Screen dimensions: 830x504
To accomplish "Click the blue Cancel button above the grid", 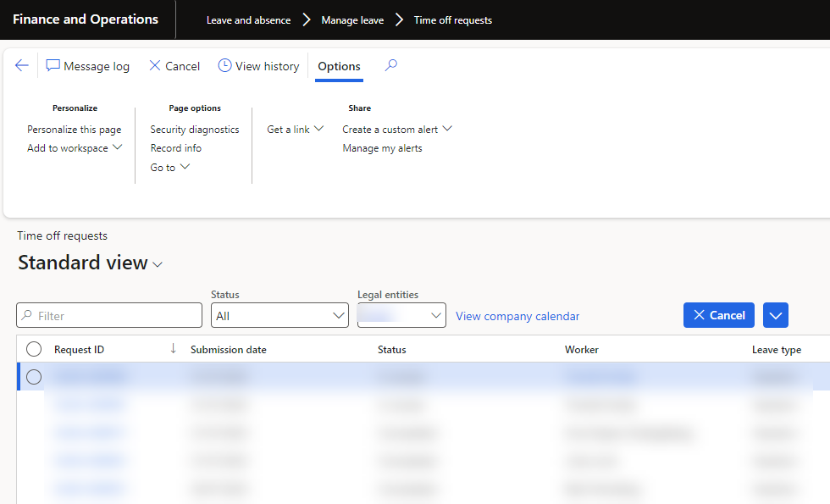I will pos(719,315).
